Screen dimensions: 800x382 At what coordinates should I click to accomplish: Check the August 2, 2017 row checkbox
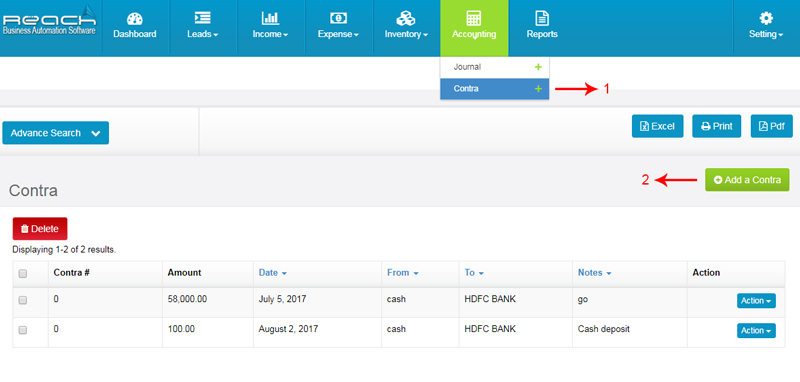22,330
